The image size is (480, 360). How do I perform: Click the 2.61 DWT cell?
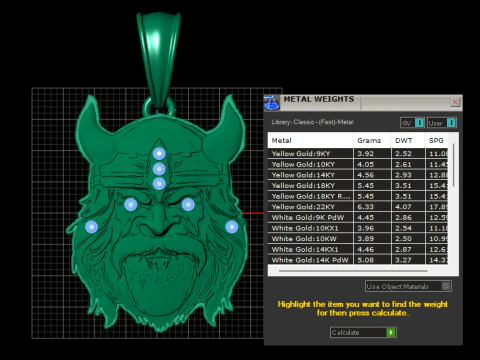point(408,164)
